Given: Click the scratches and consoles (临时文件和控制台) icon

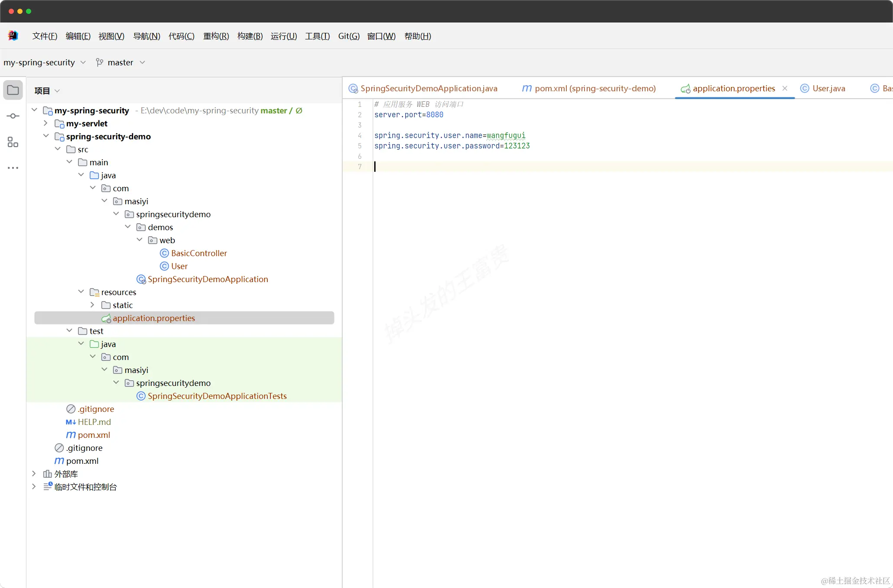Looking at the screenshot, I should click(48, 487).
